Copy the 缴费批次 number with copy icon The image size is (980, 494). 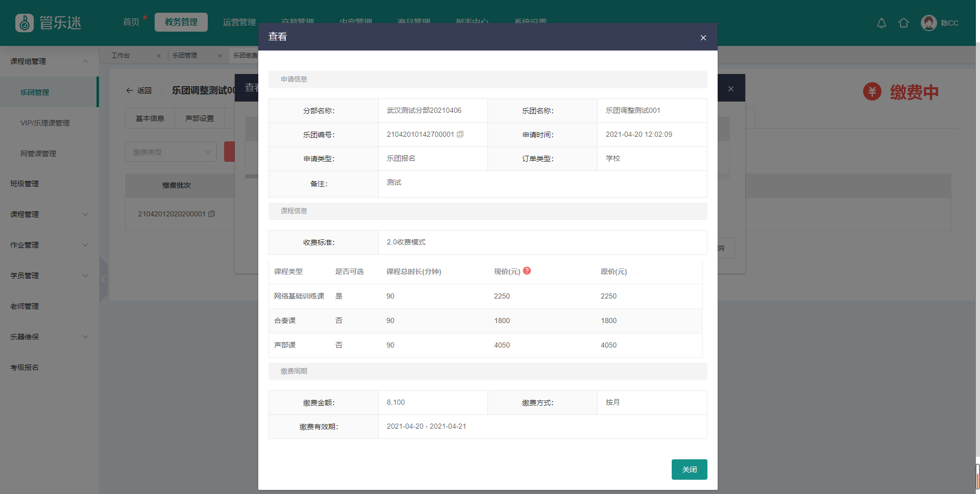pyautogui.click(x=212, y=214)
